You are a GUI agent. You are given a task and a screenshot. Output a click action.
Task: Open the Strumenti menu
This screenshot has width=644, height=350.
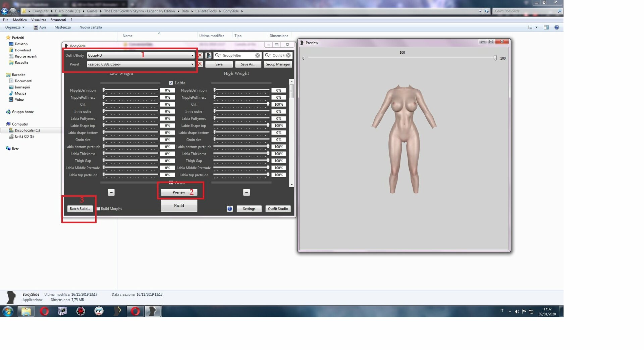(58, 20)
